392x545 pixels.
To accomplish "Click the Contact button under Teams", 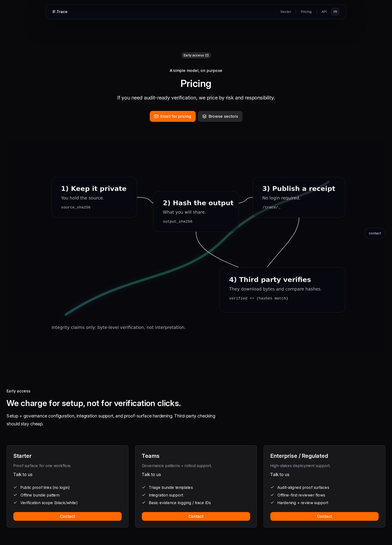I will click(196, 516).
